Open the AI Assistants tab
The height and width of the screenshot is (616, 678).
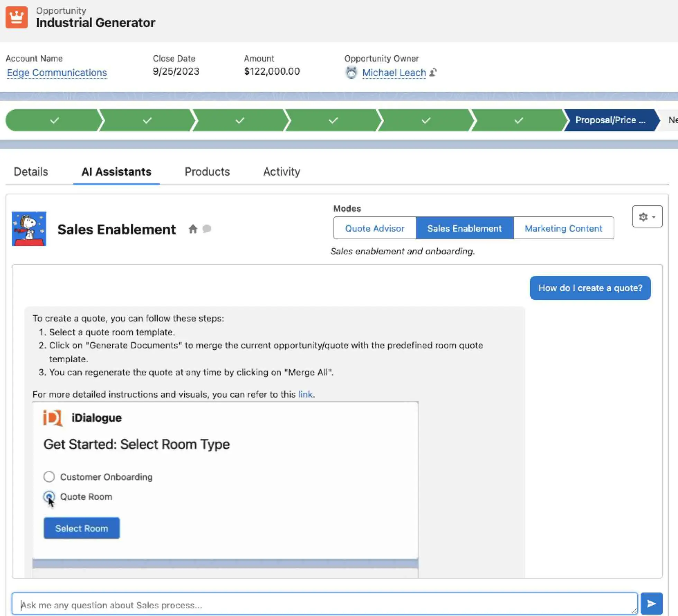pyautogui.click(x=117, y=172)
